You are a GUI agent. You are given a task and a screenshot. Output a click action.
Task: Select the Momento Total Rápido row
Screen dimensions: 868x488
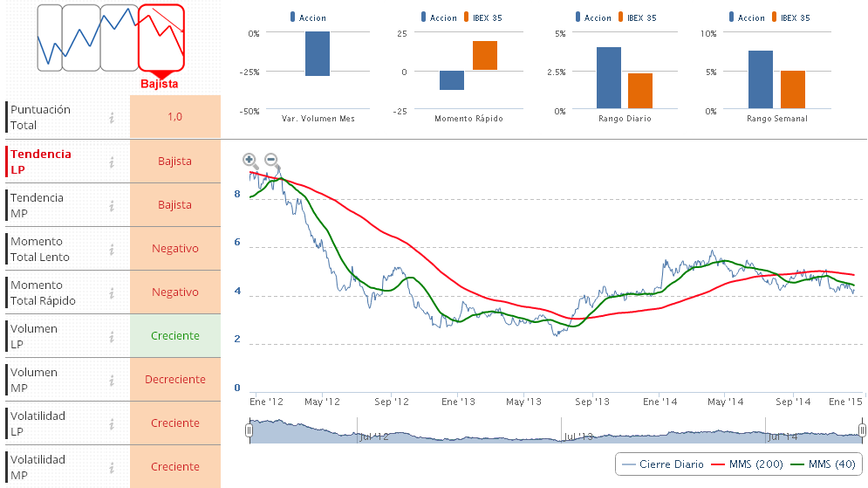pyautogui.click(x=113, y=293)
